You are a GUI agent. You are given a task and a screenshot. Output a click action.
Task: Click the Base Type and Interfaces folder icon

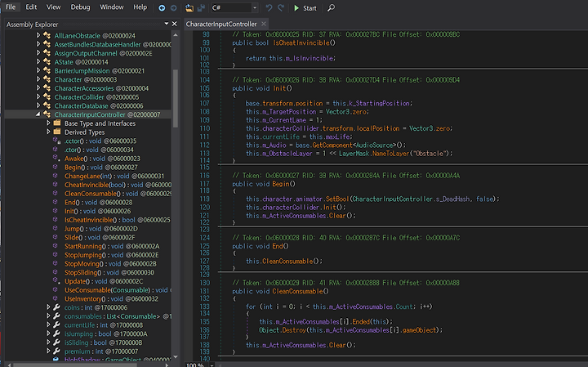(57, 123)
